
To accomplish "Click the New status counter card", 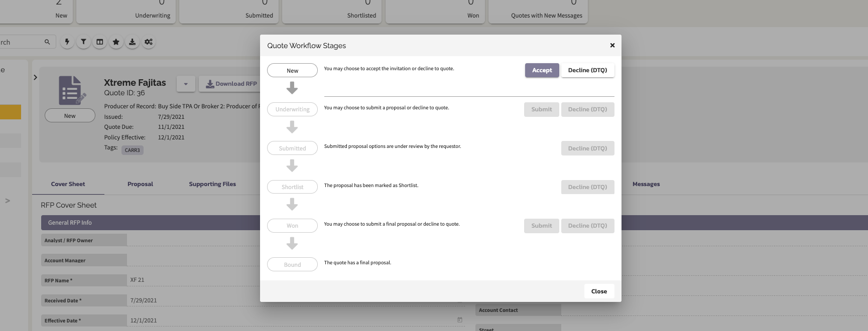I will tap(36, 11).
